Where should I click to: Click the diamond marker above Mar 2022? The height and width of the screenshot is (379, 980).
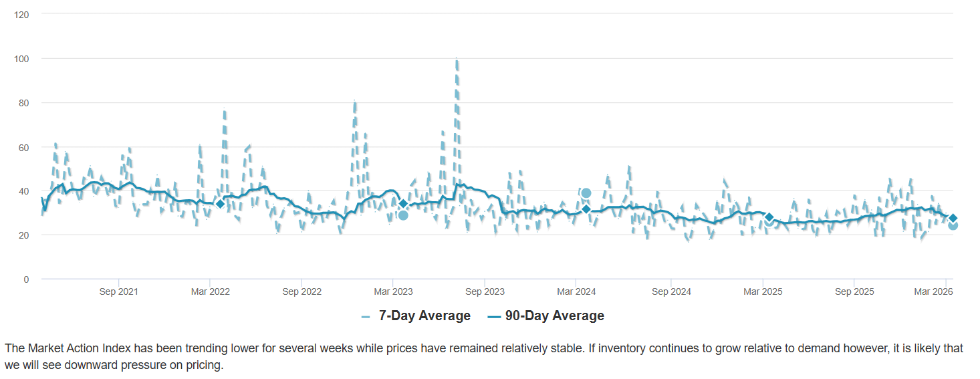(220, 203)
